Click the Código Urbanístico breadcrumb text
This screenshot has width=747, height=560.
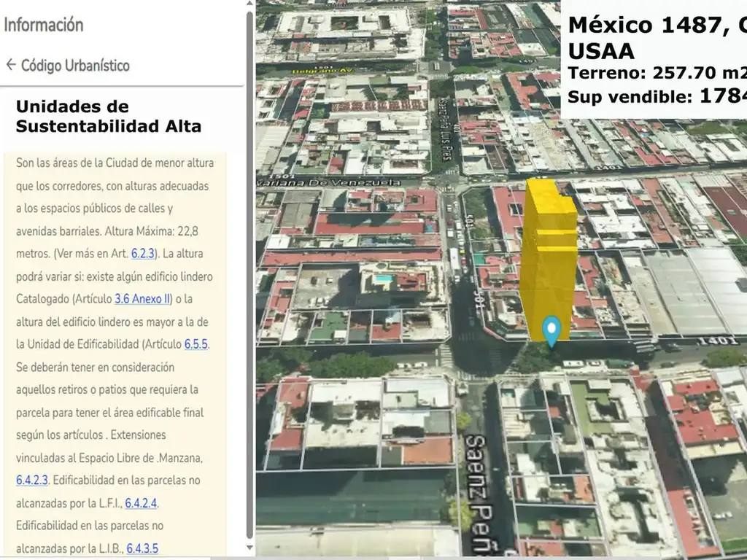tap(75, 66)
